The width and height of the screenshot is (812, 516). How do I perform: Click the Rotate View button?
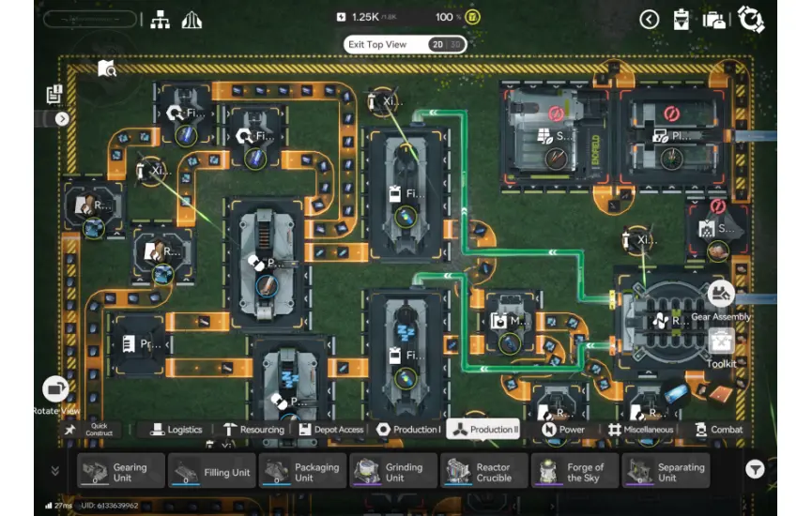coord(55,388)
